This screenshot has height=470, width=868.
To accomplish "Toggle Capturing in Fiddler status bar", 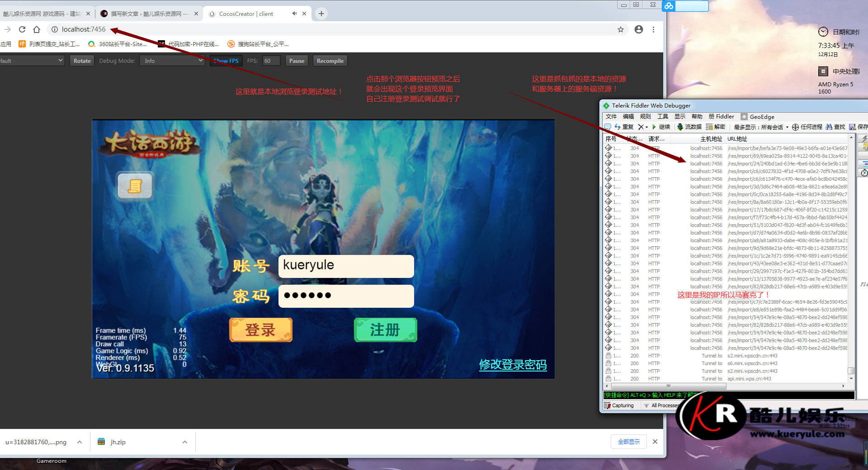I will [x=619, y=405].
